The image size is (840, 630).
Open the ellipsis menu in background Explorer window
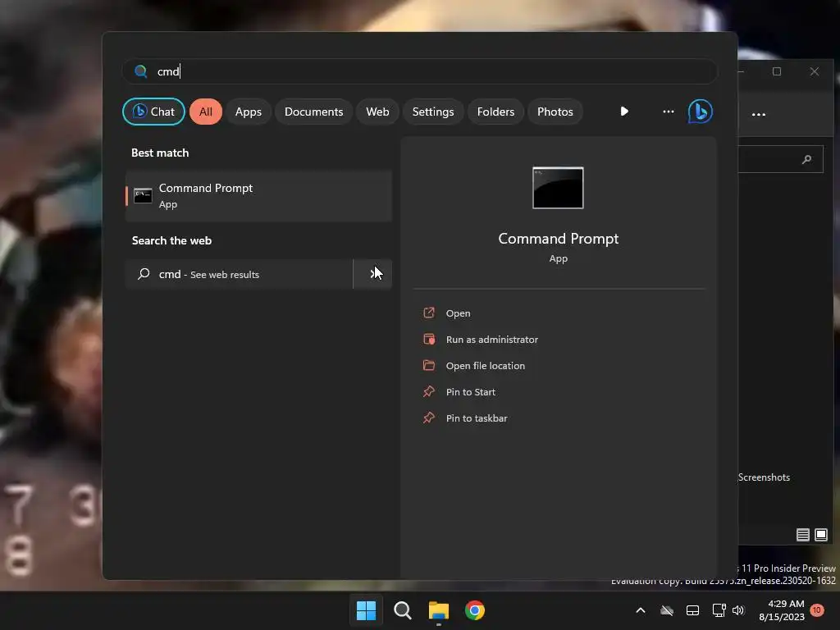(759, 114)
